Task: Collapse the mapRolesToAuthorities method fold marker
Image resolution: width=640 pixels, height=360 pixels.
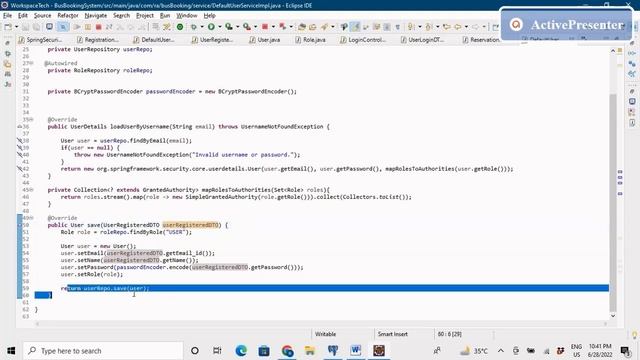Action: (32, 190)
